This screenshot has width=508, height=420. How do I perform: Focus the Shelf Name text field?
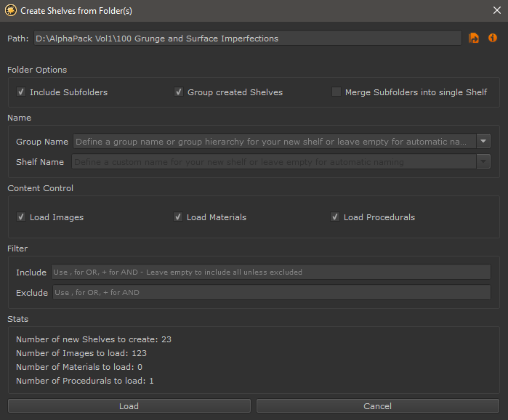click(273, 162)
